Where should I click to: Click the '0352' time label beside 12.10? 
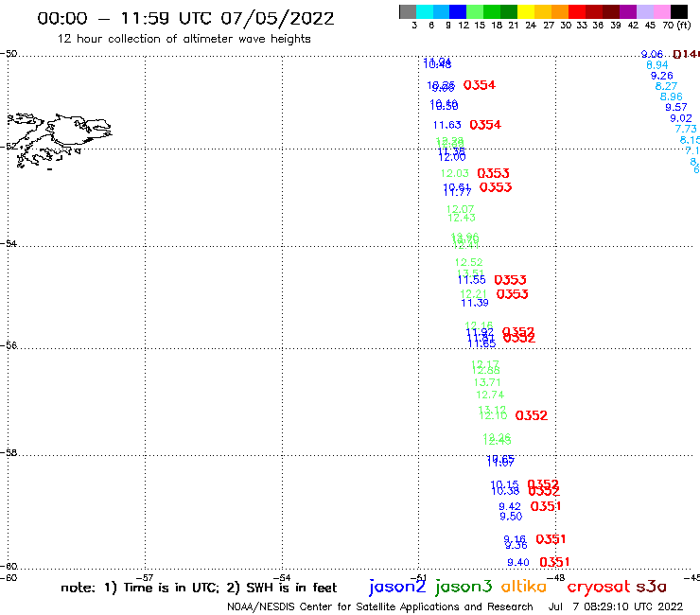click(x=532, y=415)
